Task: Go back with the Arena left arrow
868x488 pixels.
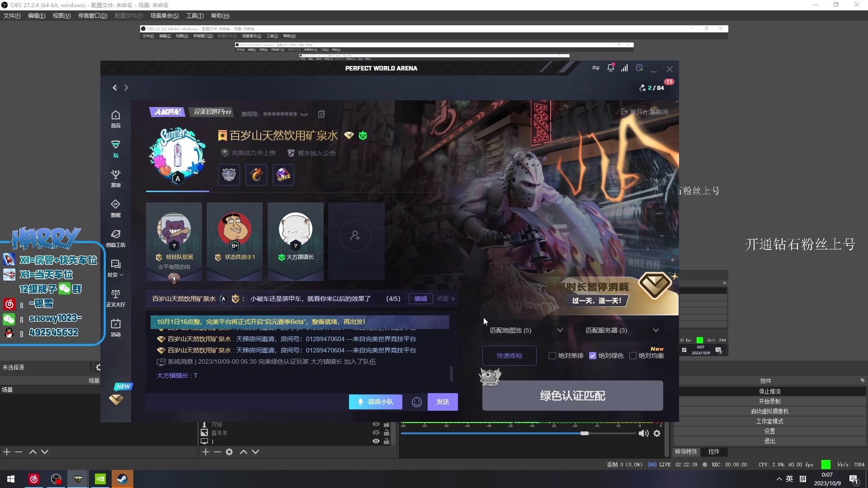Action: click(x=115, y=88)
